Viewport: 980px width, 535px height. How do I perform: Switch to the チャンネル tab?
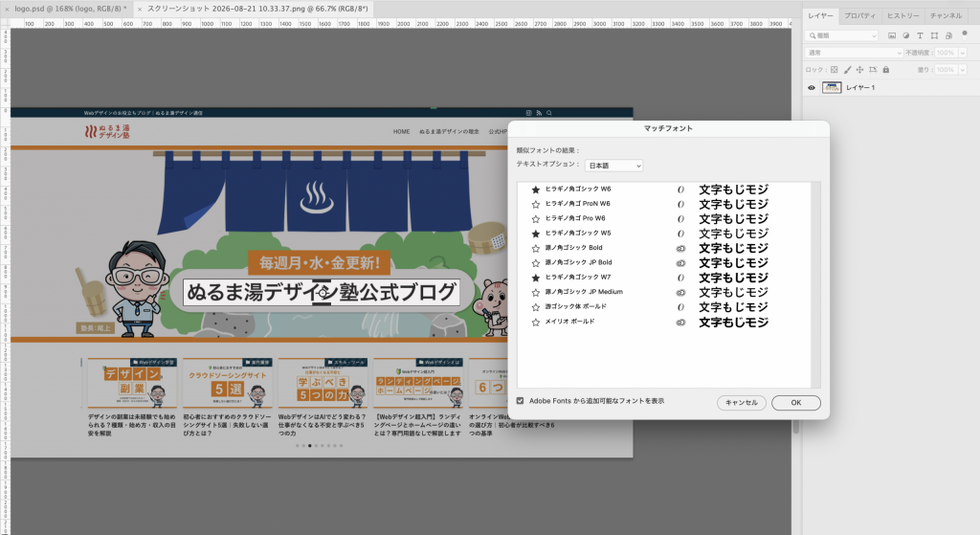(946, 15)
